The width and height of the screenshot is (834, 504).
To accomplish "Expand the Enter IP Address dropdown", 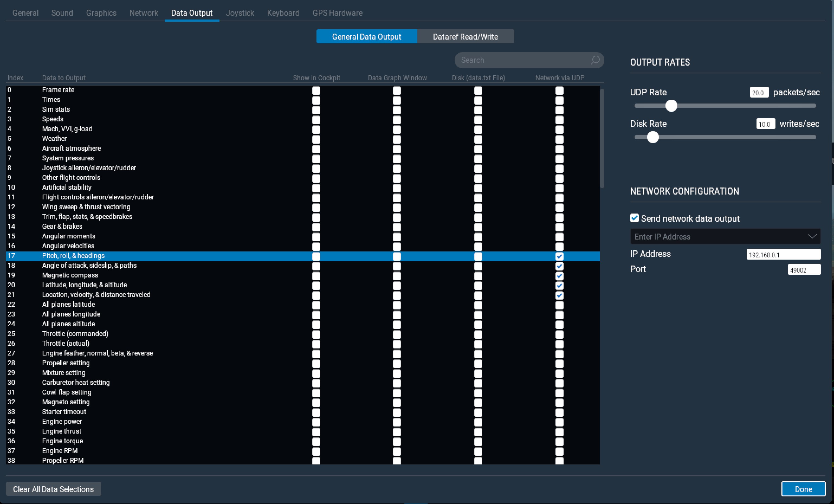I will (x=812, y=236).
